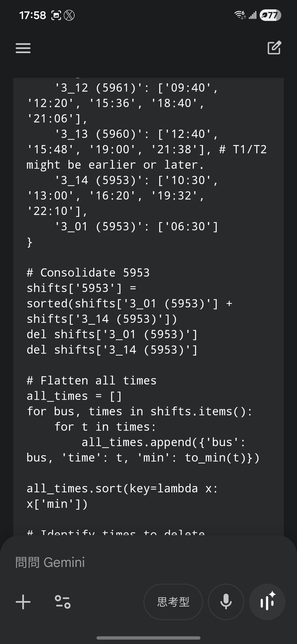Click the '# Consolidate 5953' comment line
The image size is (297, 644).
[88, 272]
